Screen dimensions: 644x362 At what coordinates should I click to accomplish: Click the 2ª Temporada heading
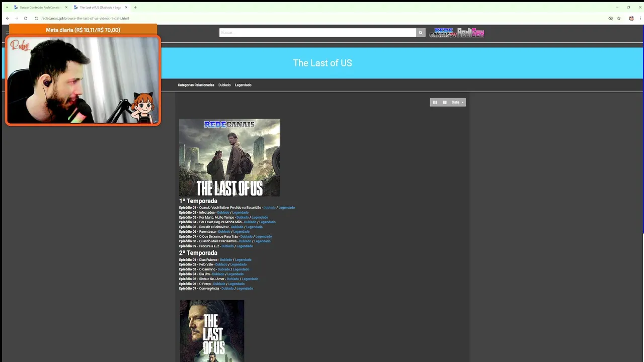coord(198,253)
